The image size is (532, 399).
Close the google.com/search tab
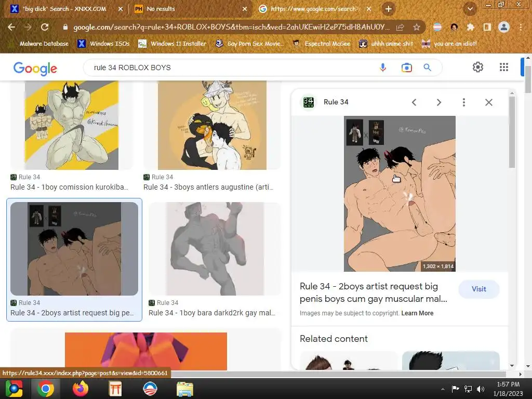point(369,9)
